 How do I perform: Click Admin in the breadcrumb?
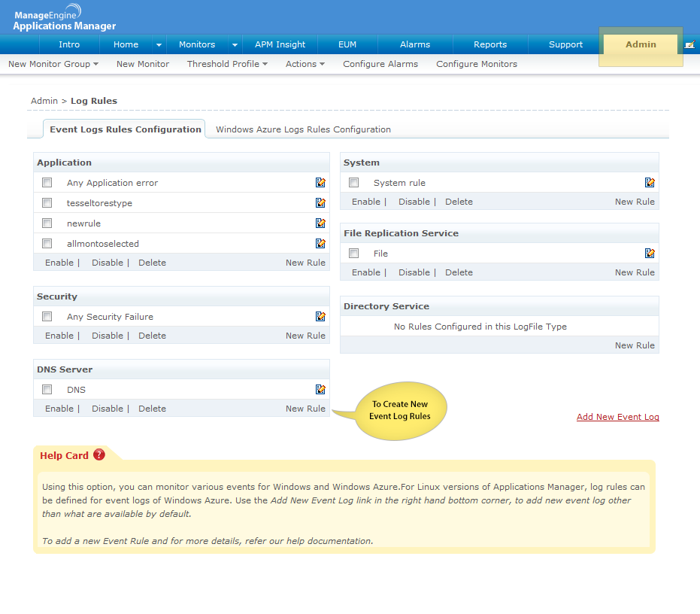pyautogui.click(x=44, y=101)
